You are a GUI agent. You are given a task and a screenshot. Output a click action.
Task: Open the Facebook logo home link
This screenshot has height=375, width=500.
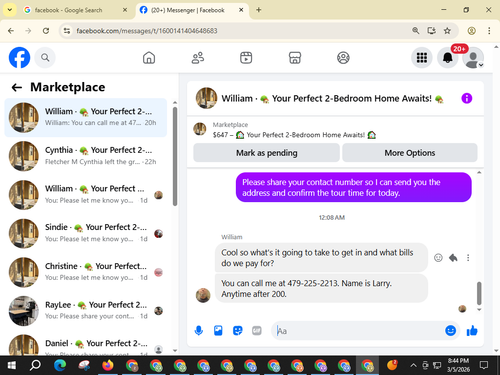[19, 58]
